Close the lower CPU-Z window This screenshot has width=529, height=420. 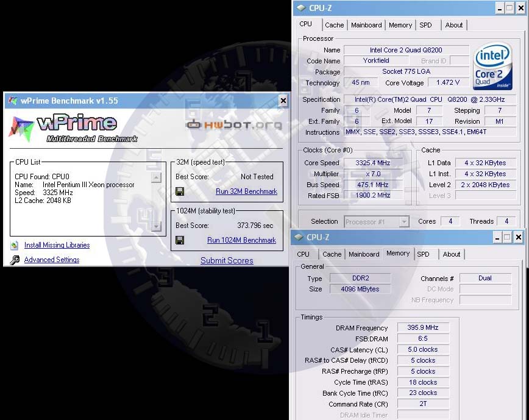[x=519, y=238]
